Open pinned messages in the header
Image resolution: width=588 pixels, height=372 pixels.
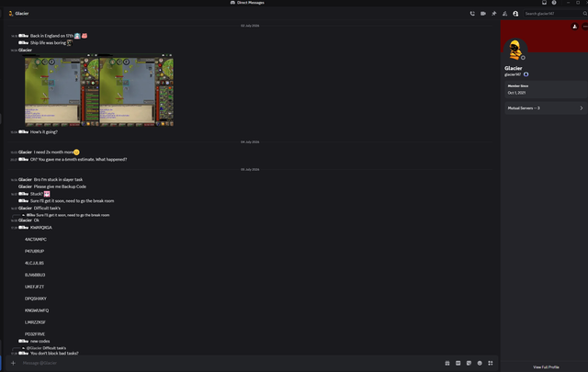(x=494, y=14)
